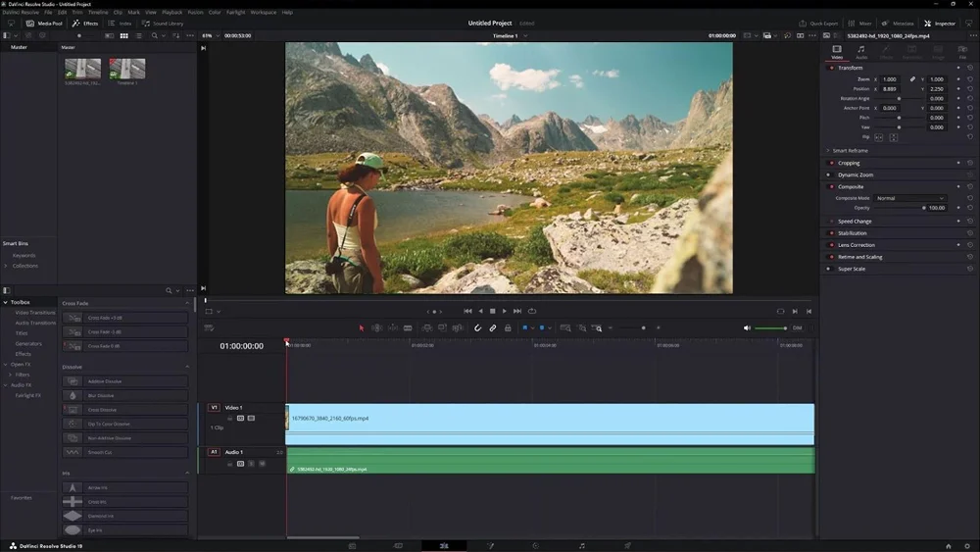Toggle the Transform section enable switch
Image resolution: width=980 pixels, height=552 pixels.
(831, 68)
